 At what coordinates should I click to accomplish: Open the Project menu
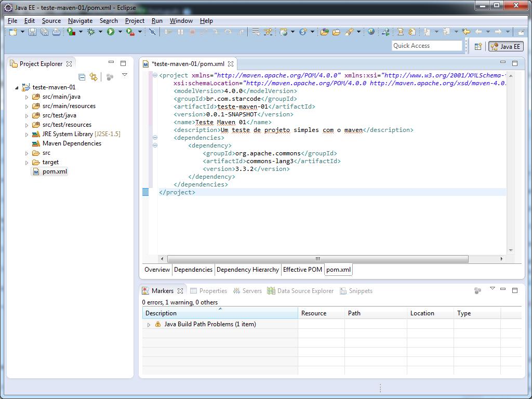[135, 21]
